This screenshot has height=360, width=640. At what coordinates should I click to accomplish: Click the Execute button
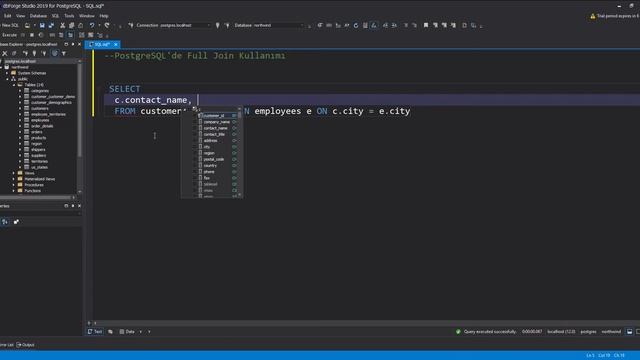9,35
